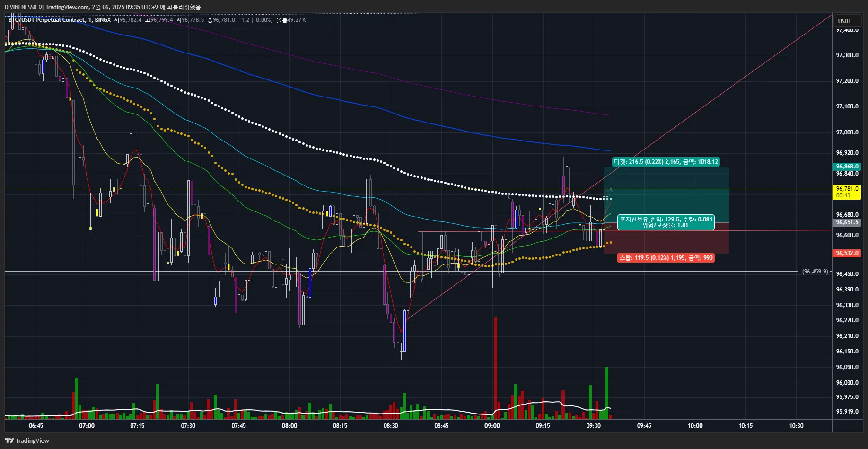The image size is (868, 449).
Task: Select the 96,651.5 gray entry price tag
Action: (847, 222)
